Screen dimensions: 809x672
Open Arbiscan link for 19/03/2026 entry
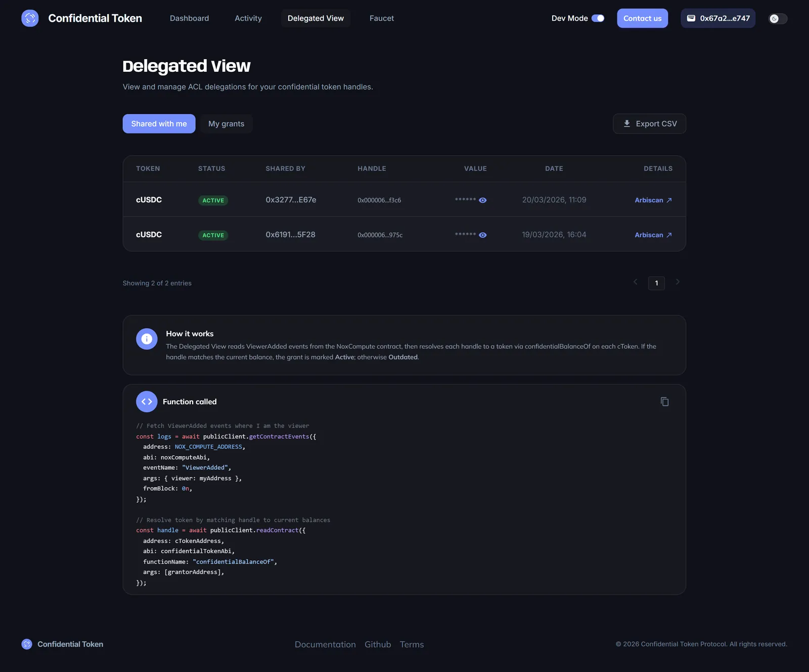click(x=653, y=235)
